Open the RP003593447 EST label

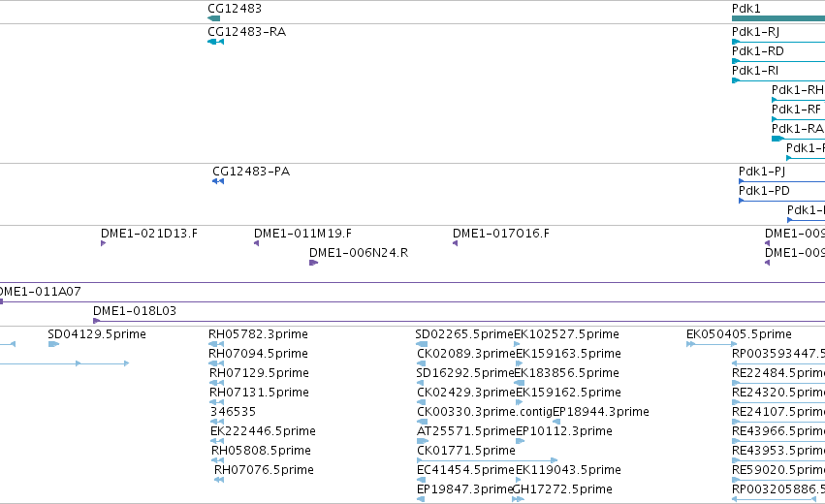(778, 354)
